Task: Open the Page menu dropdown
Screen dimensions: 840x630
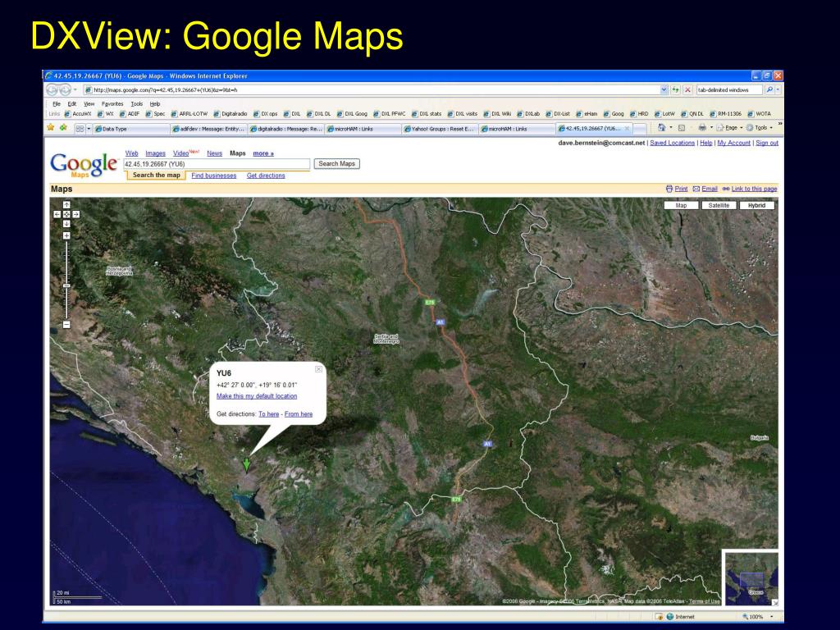Action: (729, 127)
